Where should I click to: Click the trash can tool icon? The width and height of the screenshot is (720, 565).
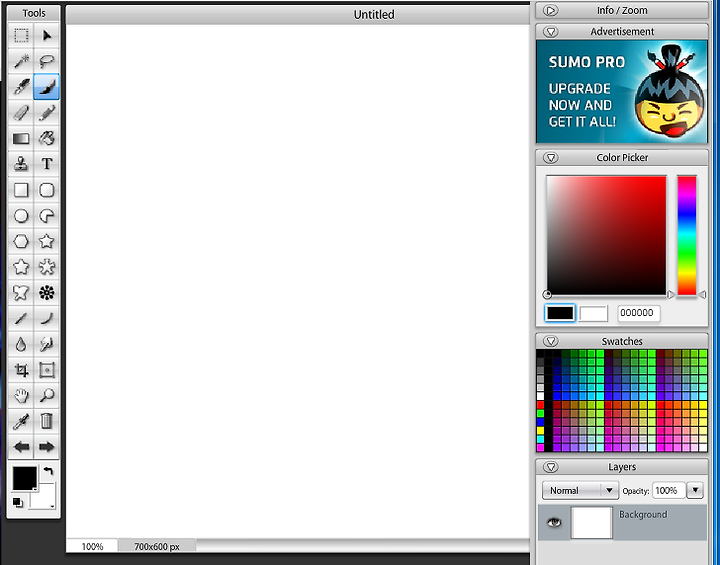(46, 421)
